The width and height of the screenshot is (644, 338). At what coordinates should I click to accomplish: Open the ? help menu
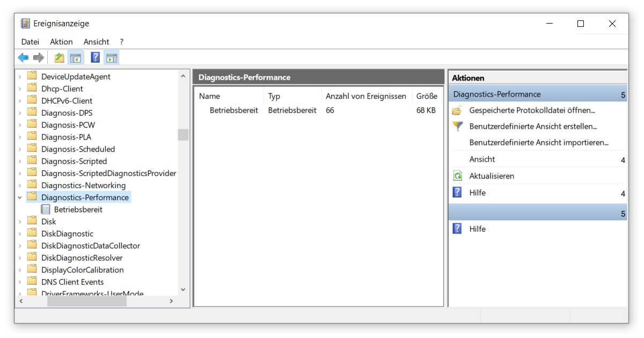[122, 42]
